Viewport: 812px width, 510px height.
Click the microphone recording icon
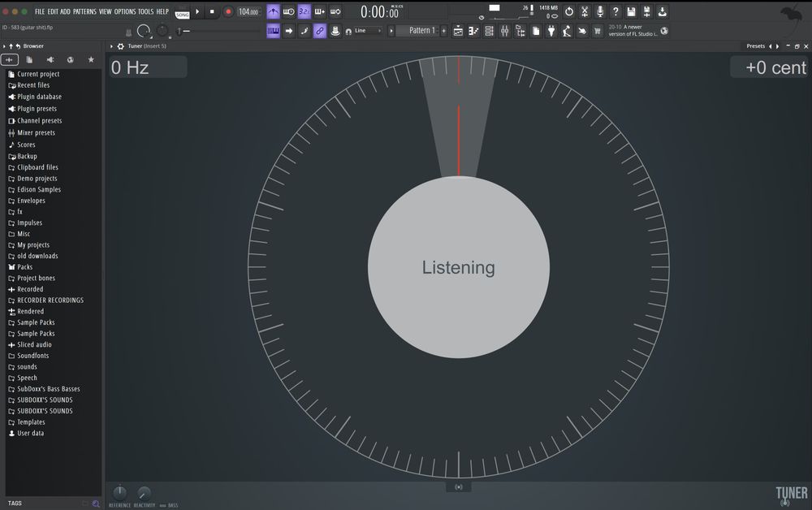coord(600,11)
